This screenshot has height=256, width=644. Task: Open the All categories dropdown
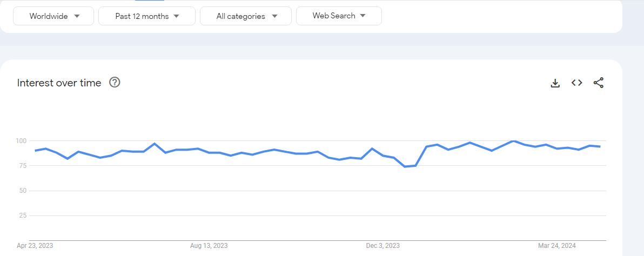click(x=246, y=16)
